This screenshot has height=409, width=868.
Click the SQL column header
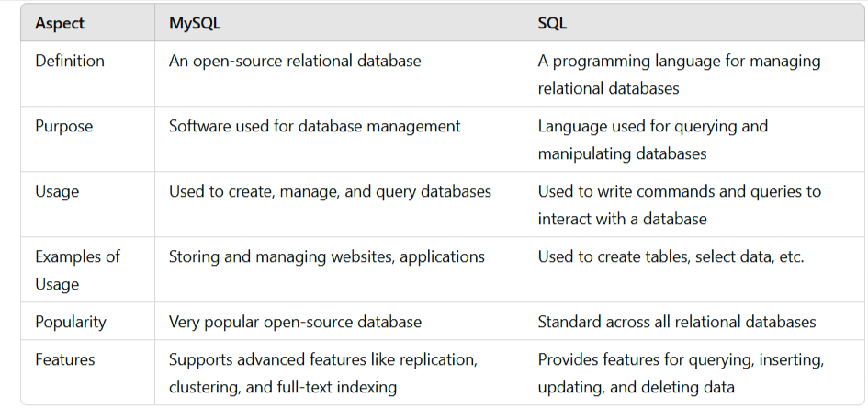click(x=694, y=25)
